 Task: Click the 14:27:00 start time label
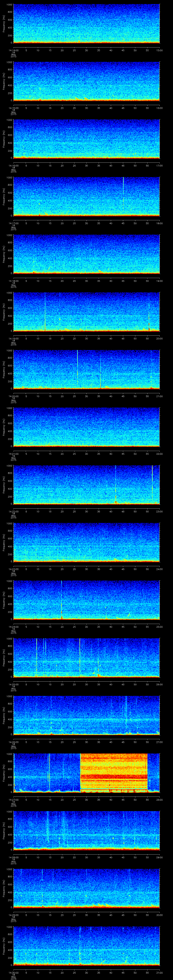[13, 800]
